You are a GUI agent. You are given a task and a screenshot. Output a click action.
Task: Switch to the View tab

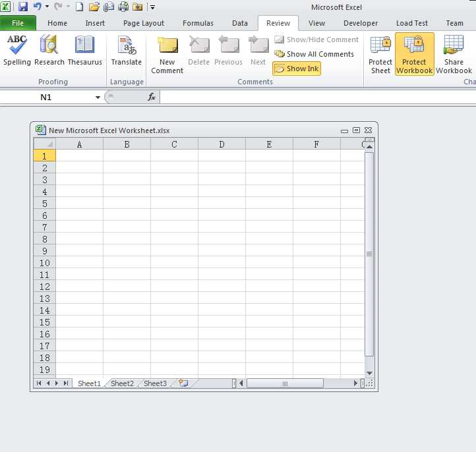[316, 23]
